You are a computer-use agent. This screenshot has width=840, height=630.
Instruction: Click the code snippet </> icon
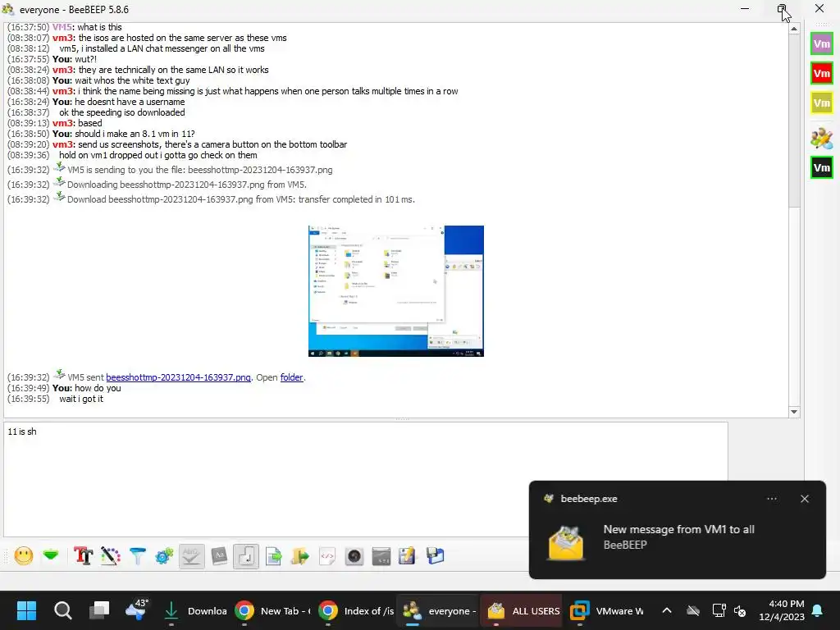(326, 556)
